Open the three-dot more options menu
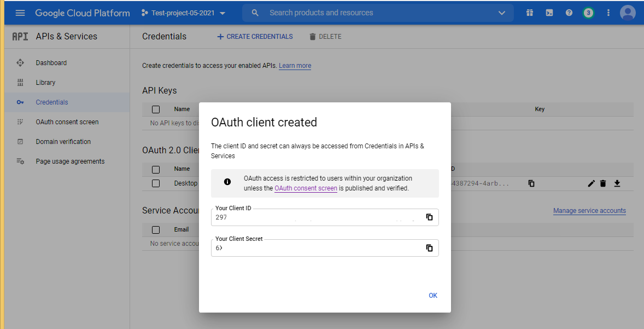The image size is (644, 329). pos(608,13)
